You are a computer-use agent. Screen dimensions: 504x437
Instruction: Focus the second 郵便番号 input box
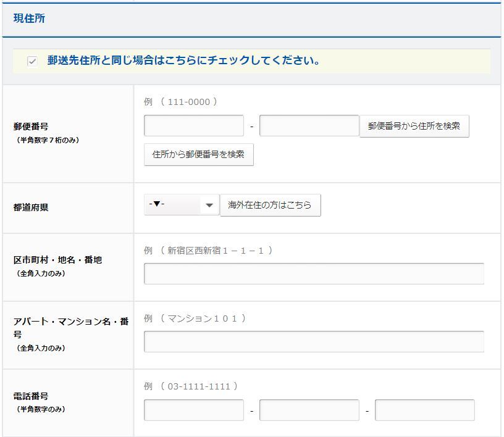[309, 126]
